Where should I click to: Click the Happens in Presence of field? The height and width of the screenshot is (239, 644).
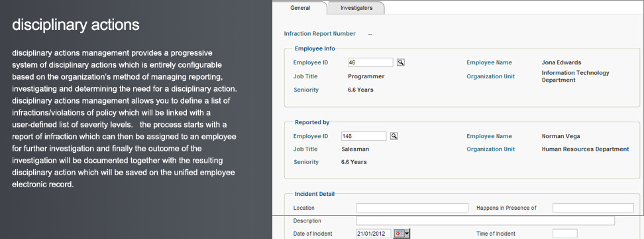(593, 208)
